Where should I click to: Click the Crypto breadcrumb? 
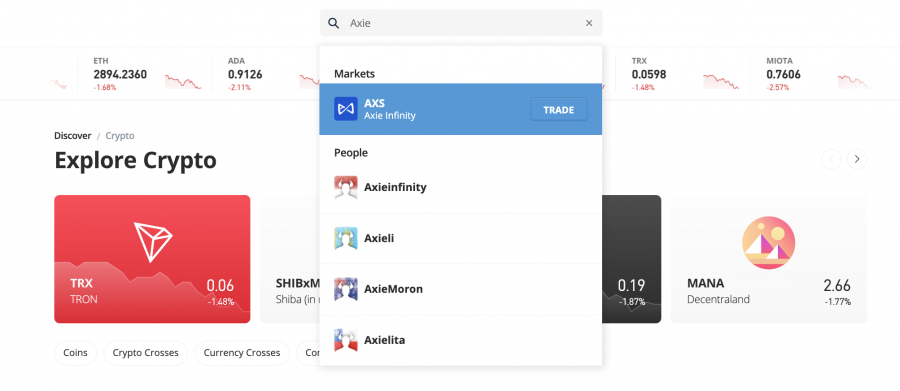pos(120,136)
